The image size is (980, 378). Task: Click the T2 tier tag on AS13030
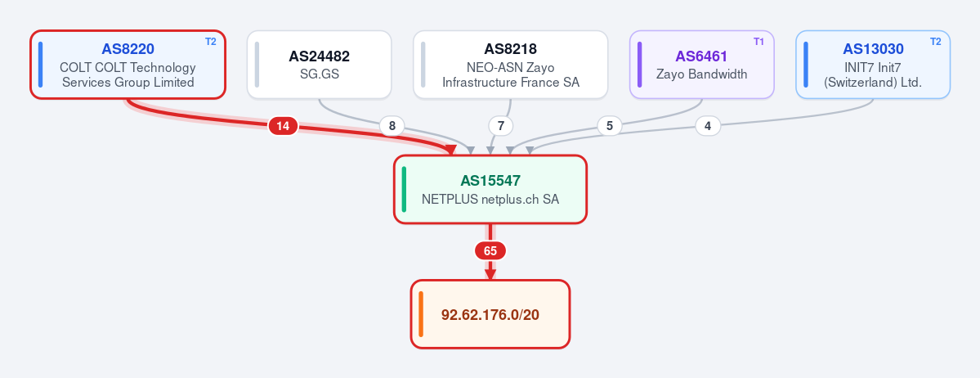tap(935, 42)
